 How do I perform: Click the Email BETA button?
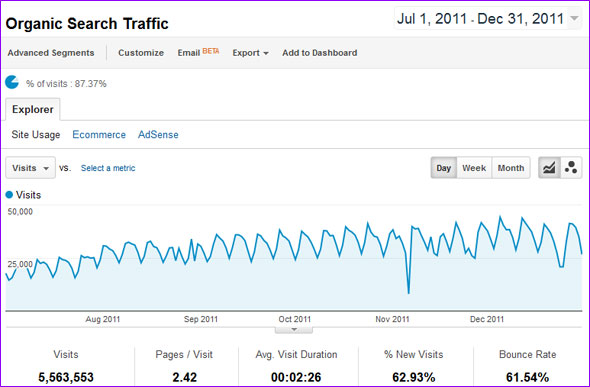click(x=198, y=52)
